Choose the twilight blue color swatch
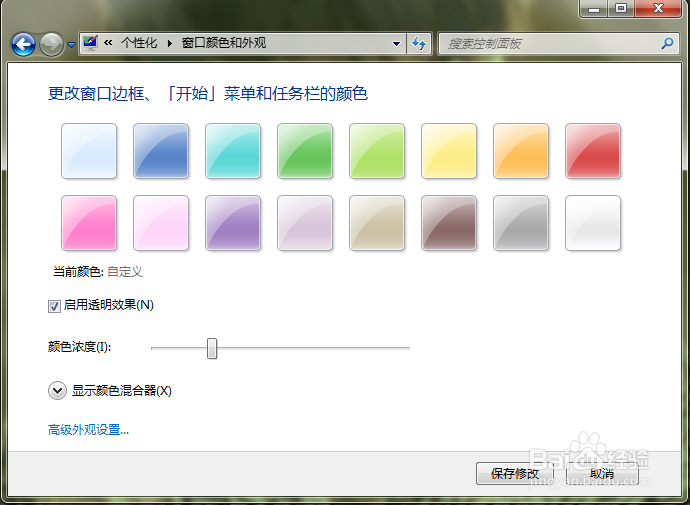 click(x=161, y=151)
